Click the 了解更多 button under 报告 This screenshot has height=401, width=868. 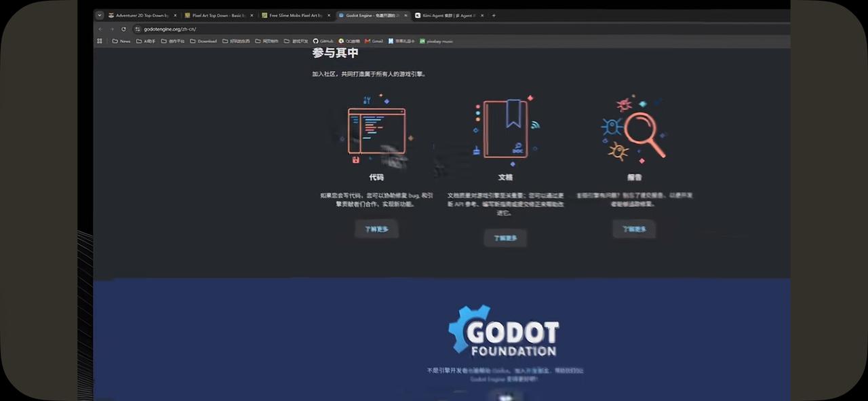click(x=634, y=229)
